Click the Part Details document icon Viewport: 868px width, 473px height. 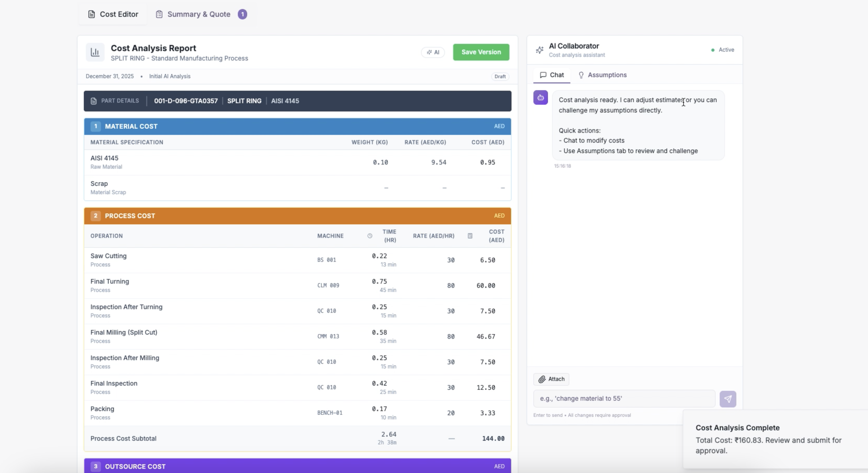[94, 101]
